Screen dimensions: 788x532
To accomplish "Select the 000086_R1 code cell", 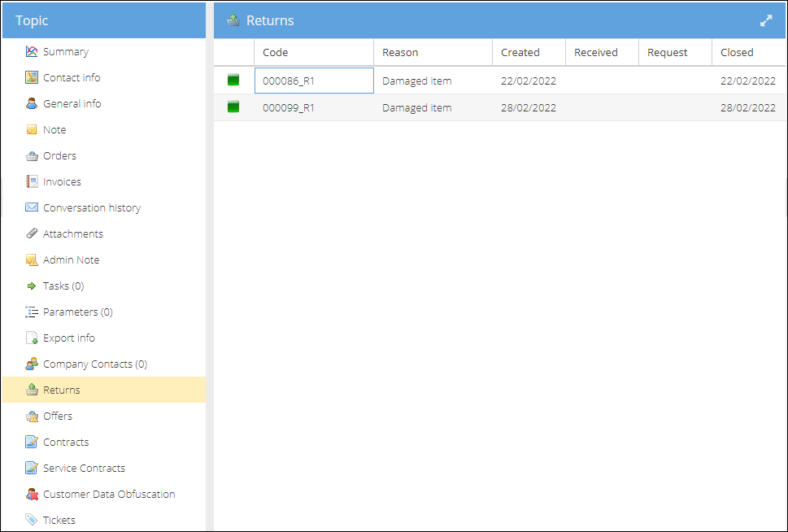I will pos(314,81).
